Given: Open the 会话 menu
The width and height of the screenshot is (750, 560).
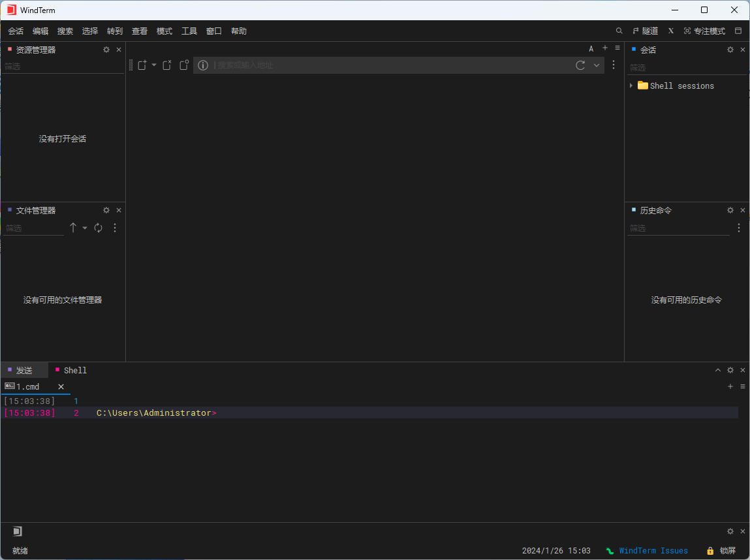Looking at the screenshot, I should coord(16,31).
